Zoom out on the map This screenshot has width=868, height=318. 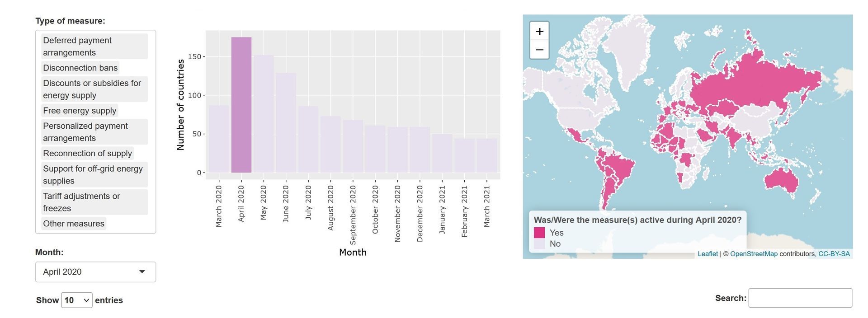(539, 50)
